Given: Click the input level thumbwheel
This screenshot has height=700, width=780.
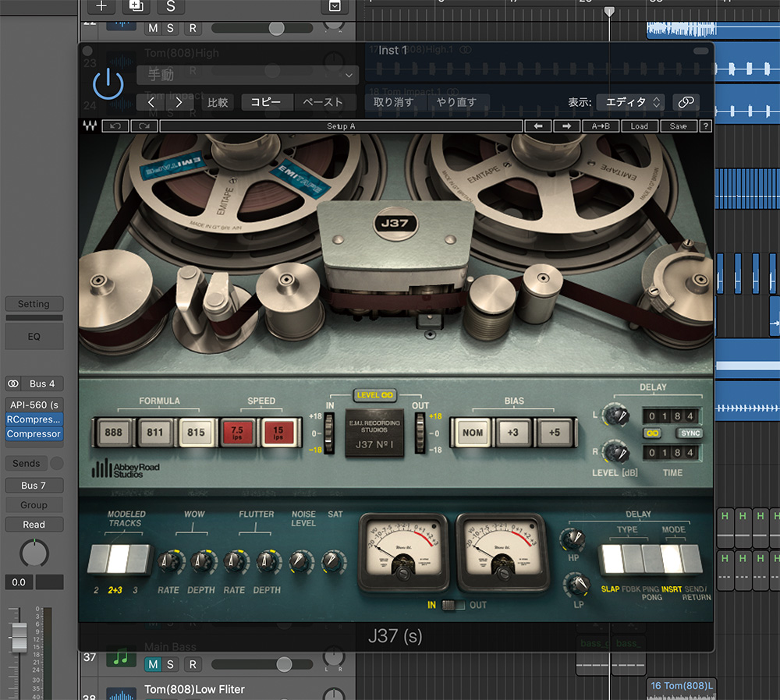Looking at the screenshot, I should (x=328, y=433).
